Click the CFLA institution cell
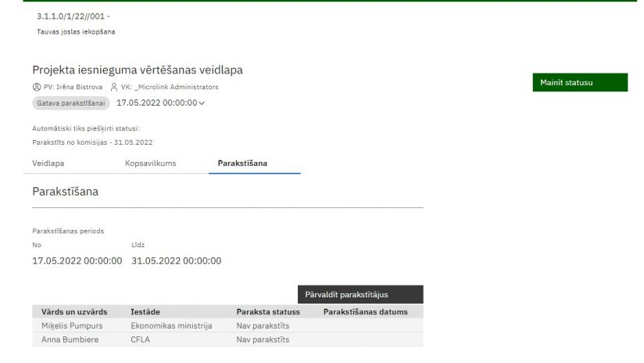Viewport: 644px width, 363px height. 141,340
